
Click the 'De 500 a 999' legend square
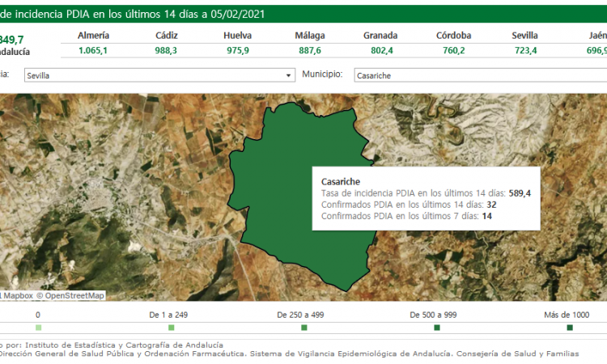[x=437, y=328]
